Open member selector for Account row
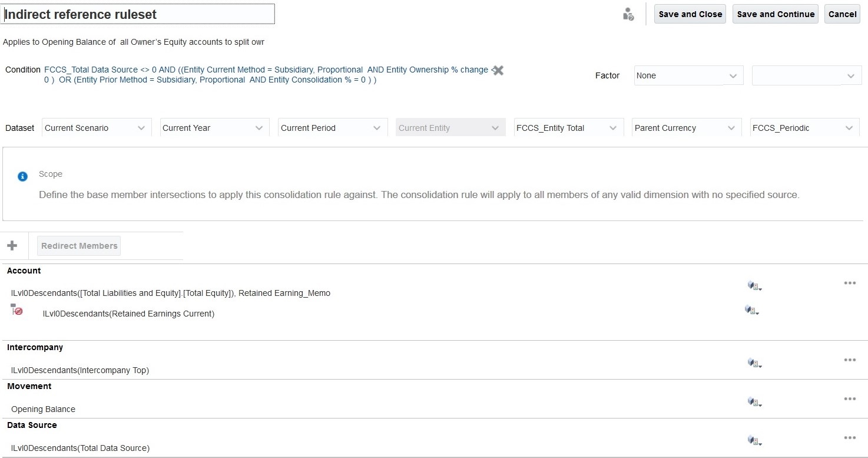This screenshot has height=458, width=868. point(754,286)
